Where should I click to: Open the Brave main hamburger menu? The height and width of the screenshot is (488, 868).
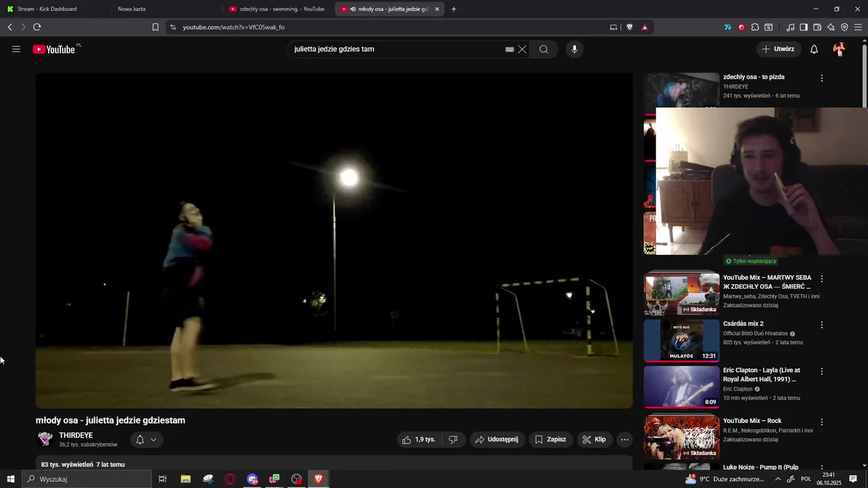click(x=859, y=27)
